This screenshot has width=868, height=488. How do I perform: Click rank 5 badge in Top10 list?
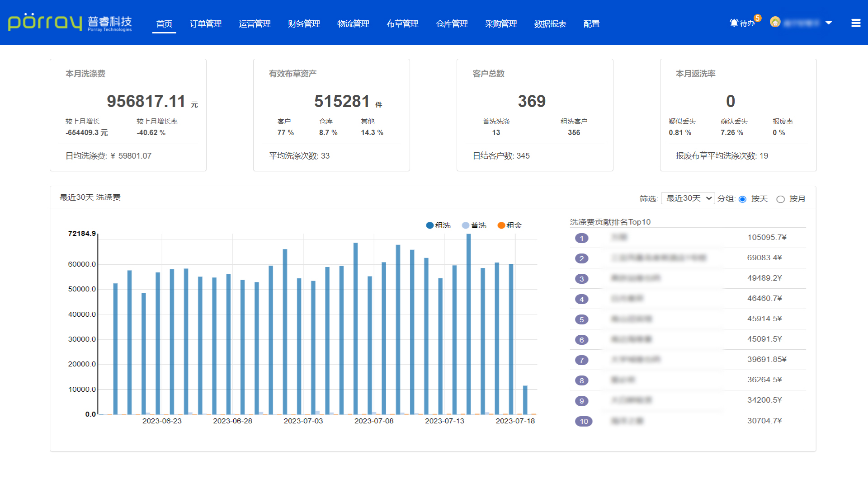(581, 319)
